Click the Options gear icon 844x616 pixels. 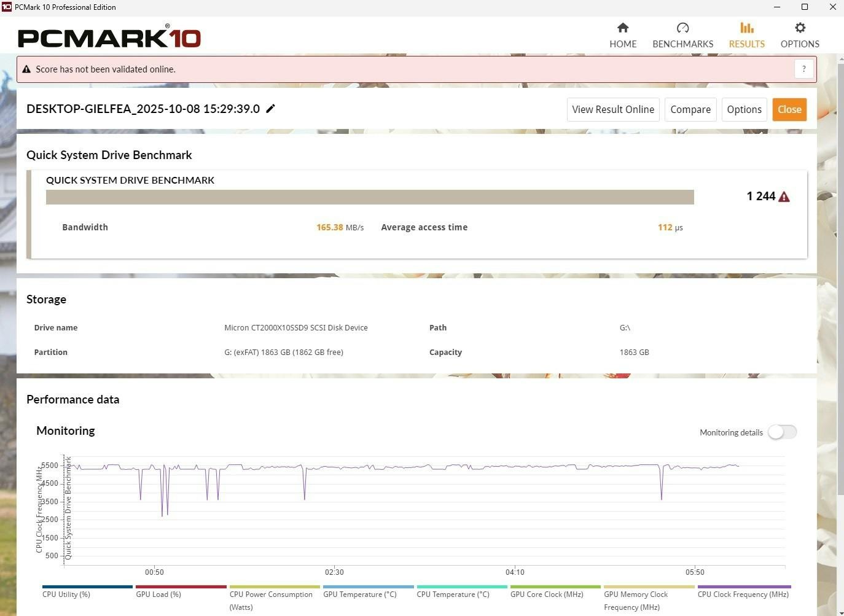tap(800, 28)
